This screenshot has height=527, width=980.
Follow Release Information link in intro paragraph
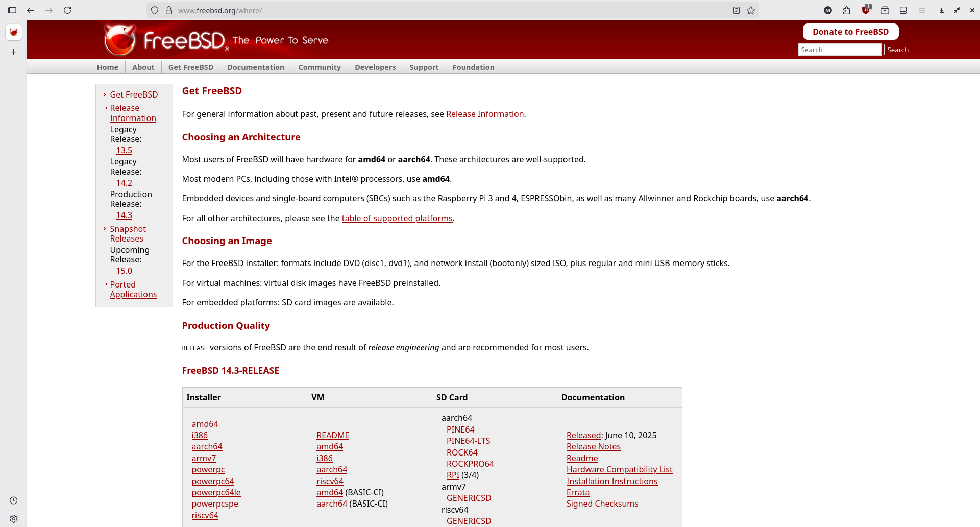(x=485, y=114)
